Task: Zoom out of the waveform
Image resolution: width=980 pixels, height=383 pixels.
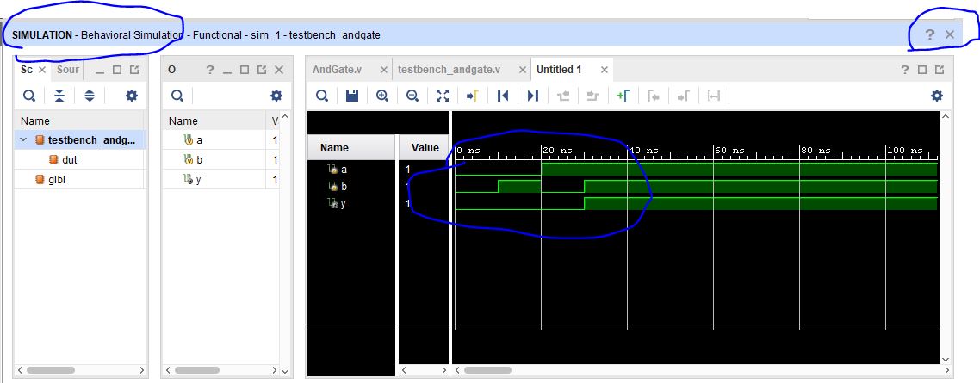Action: (412, 96)
